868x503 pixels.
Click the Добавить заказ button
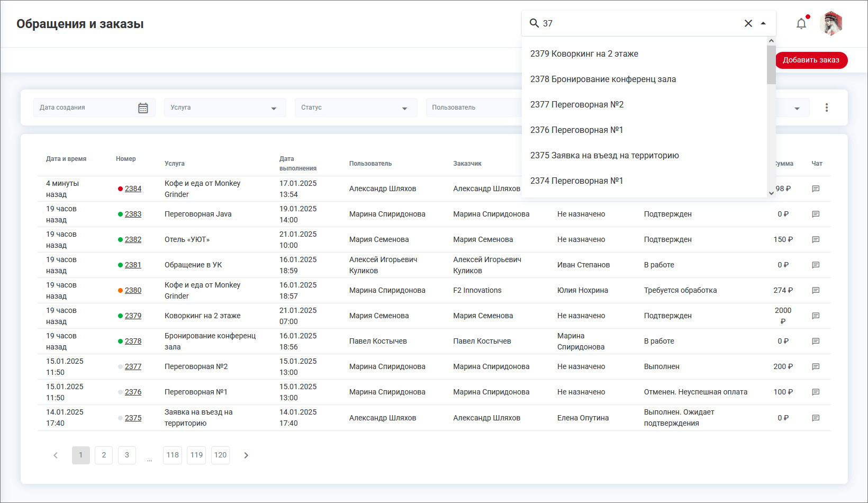[x=811, y=60]
